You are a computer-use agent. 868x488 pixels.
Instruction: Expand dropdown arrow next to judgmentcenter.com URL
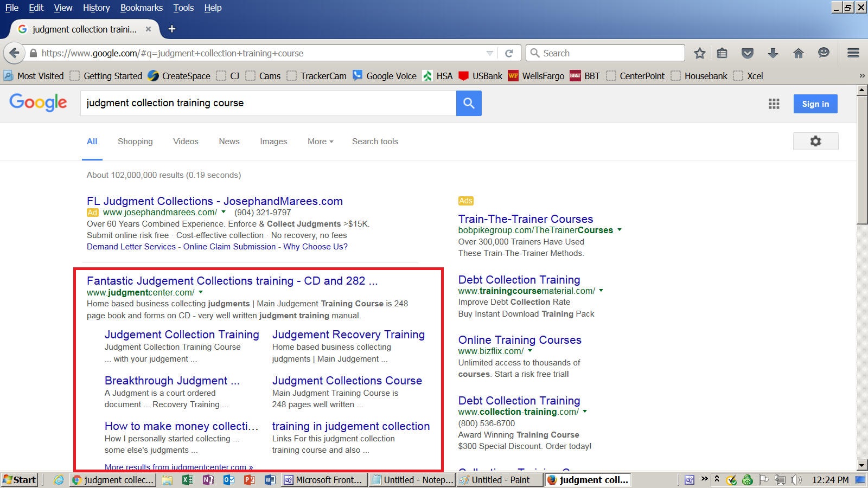pyautogui.click(x=201, y=292)
